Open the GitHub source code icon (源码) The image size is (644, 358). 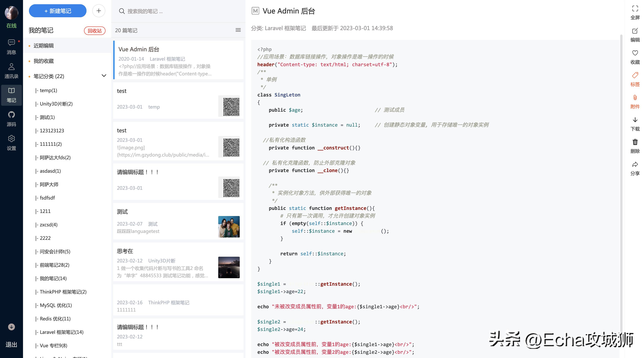click(11, 115)
